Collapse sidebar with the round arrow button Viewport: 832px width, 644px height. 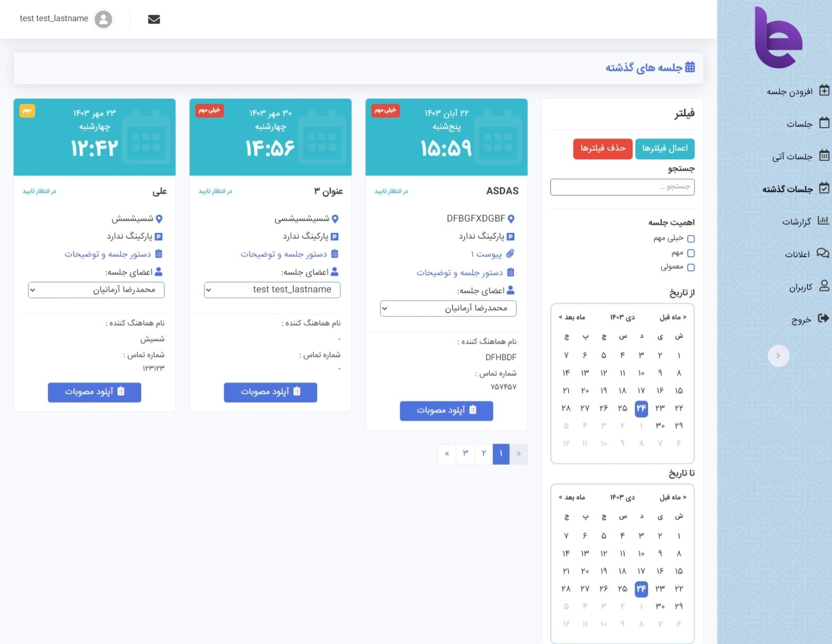point(778,356)
